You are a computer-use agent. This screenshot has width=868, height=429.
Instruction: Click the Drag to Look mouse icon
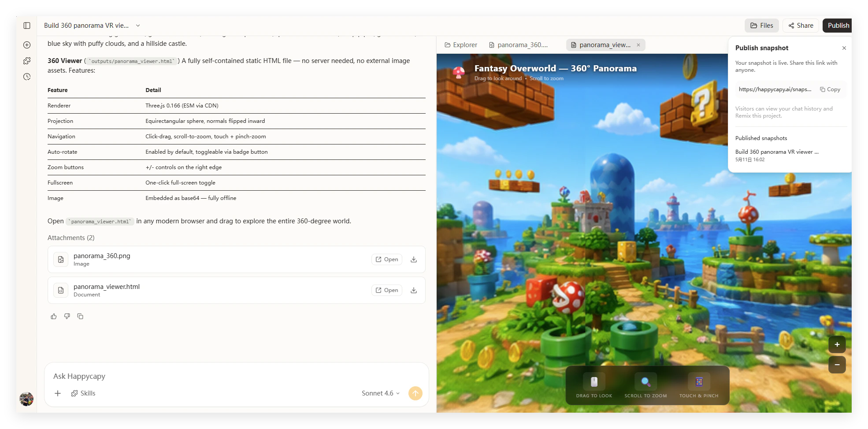coord(594,381)
